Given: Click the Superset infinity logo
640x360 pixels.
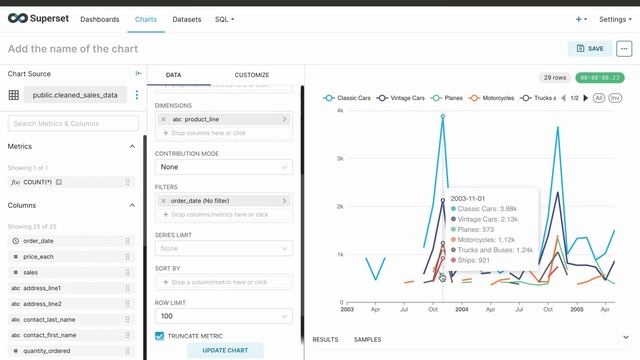Looking at the screenshot, I should coord(18,18).
